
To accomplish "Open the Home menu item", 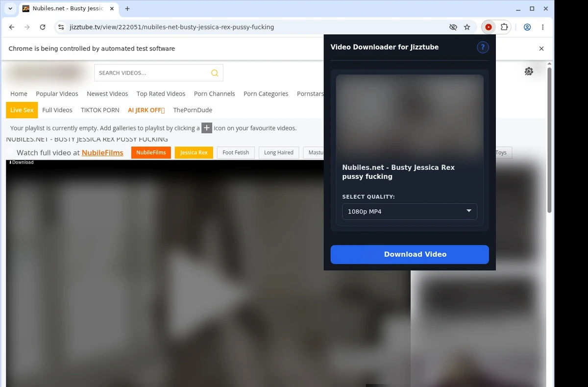I will click(19, 94).
